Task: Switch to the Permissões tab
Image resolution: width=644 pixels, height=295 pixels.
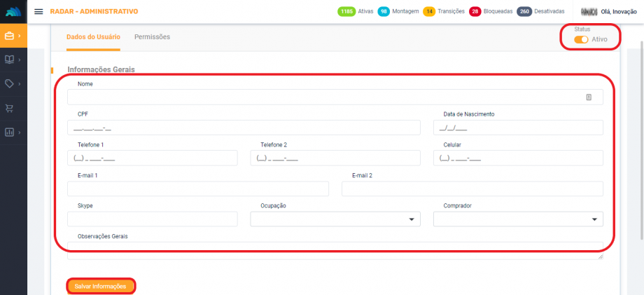Action: point(152,36)
